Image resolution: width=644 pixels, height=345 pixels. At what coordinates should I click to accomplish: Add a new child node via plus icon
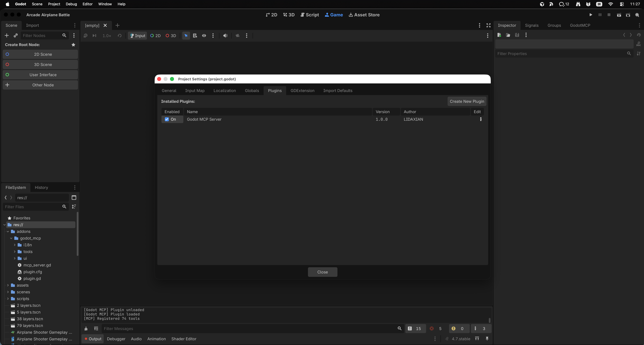pos(7,36)
